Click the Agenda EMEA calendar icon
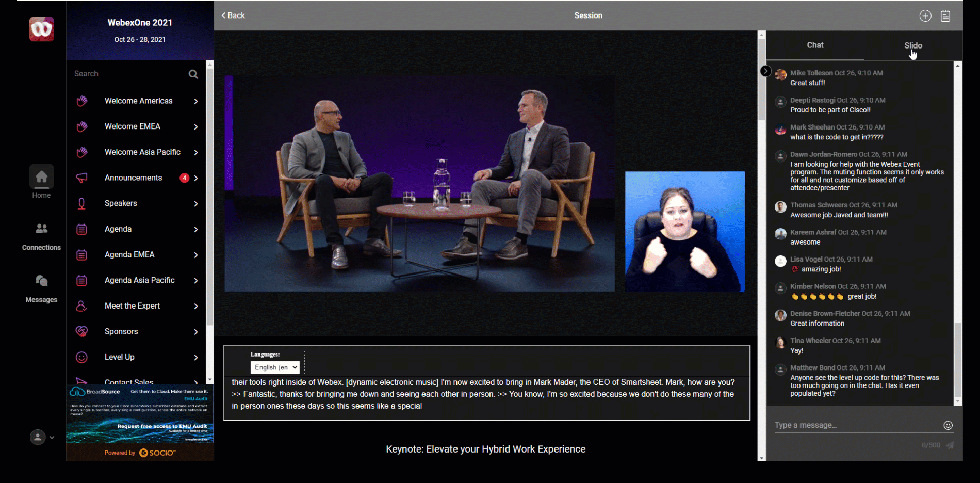Image resolution: width=980 pixels, height=483 pixels. [x=81, y=255]
